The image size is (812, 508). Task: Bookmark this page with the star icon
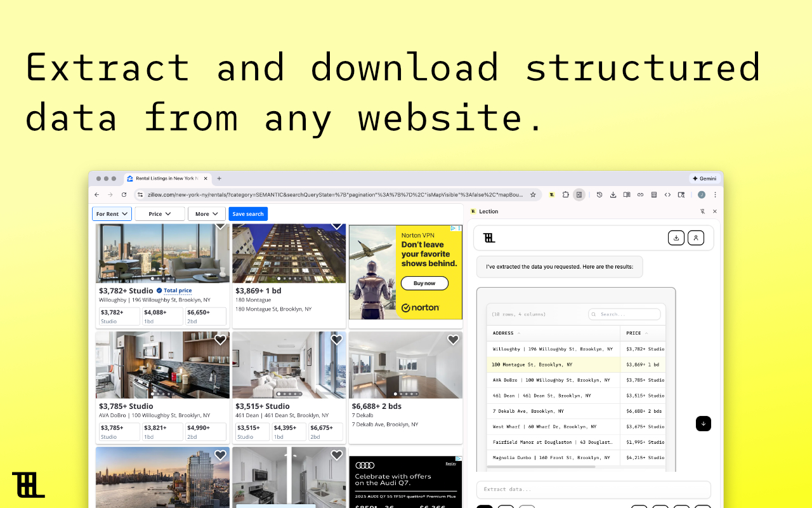pos(533,195)
